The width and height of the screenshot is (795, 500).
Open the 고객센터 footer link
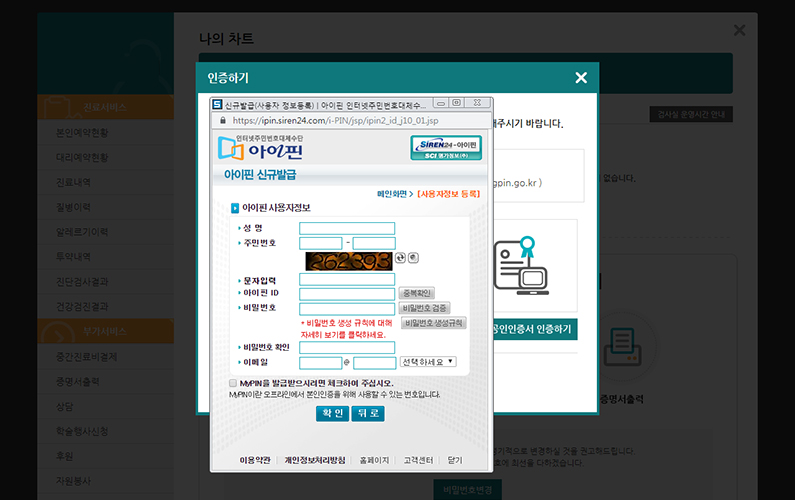[x=418, y=460]
